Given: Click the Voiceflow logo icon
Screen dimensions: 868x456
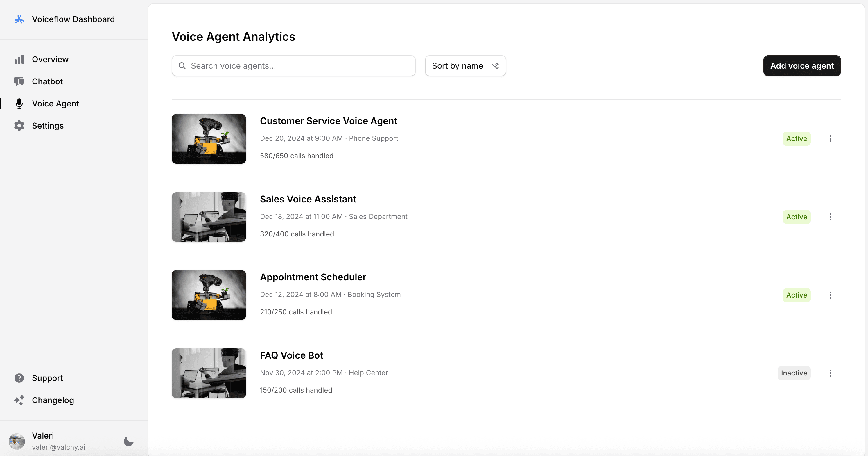Looking at the screenshot, I should click(x=19, y=19).
